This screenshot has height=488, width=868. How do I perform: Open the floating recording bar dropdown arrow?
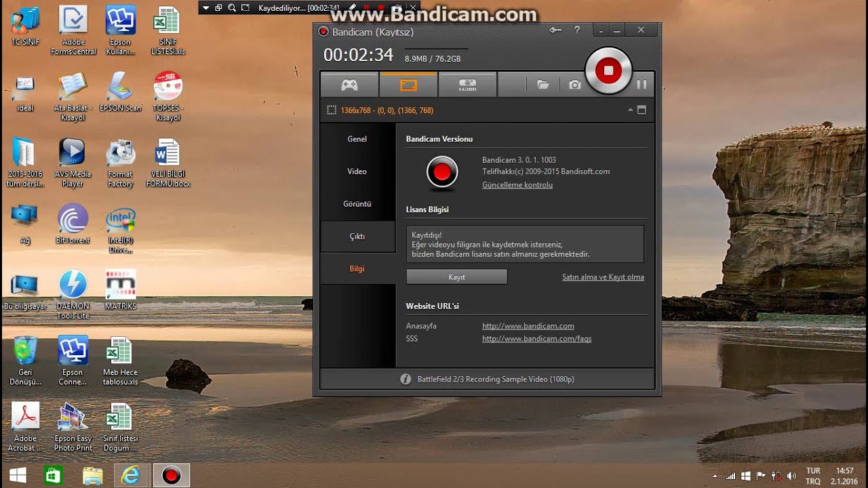(206, 8)
